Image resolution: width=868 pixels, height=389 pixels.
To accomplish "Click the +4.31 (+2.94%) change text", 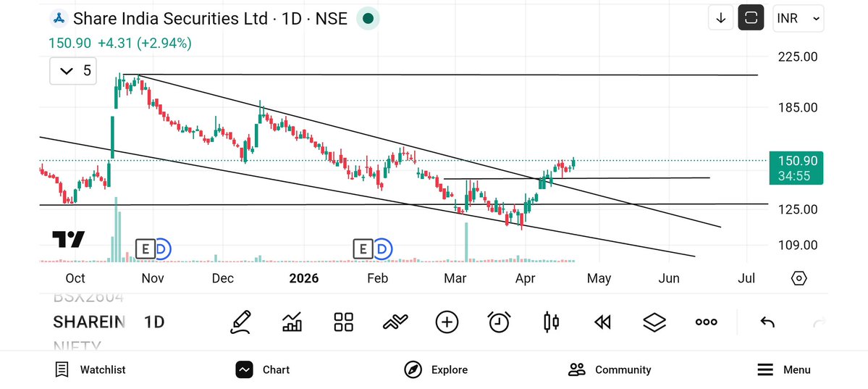I will click(x=145, y=43).
